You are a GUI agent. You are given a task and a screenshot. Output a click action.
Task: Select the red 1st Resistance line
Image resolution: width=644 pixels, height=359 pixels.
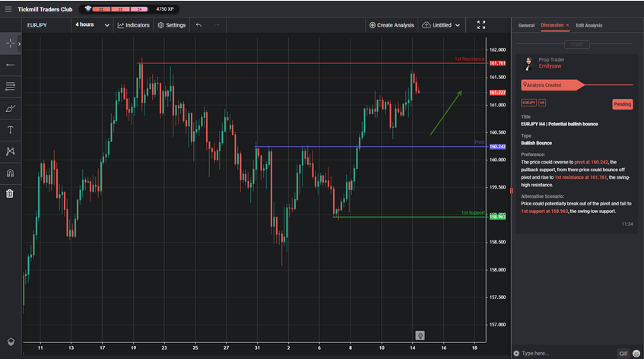pyautogui.click(x=312, y=63)
